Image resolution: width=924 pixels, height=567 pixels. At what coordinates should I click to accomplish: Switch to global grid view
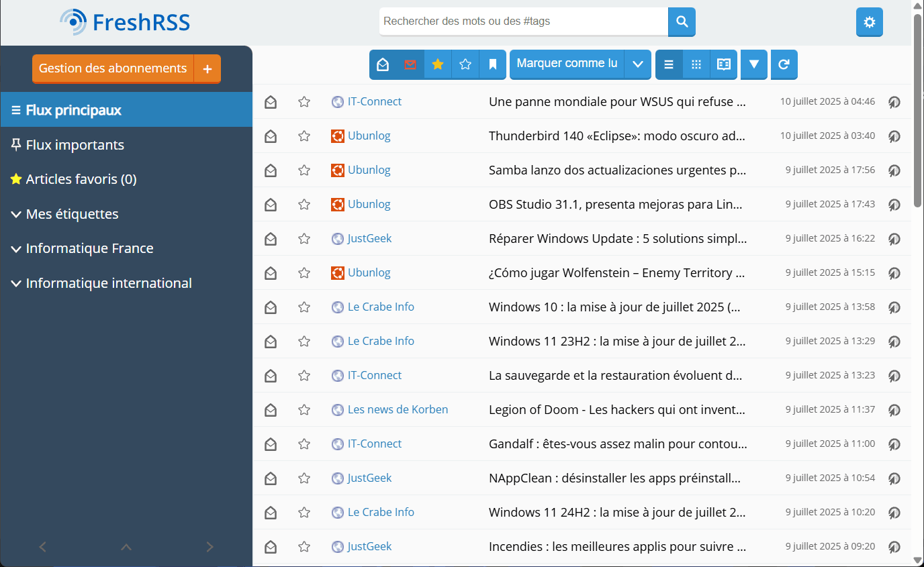[x=696, y=64]
